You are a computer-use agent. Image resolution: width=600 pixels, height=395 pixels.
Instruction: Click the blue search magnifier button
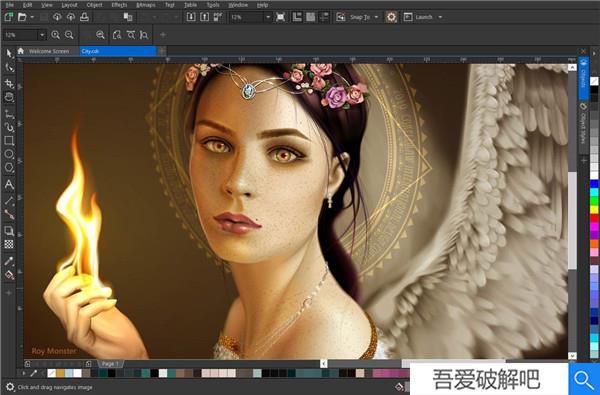click(584, 379)
